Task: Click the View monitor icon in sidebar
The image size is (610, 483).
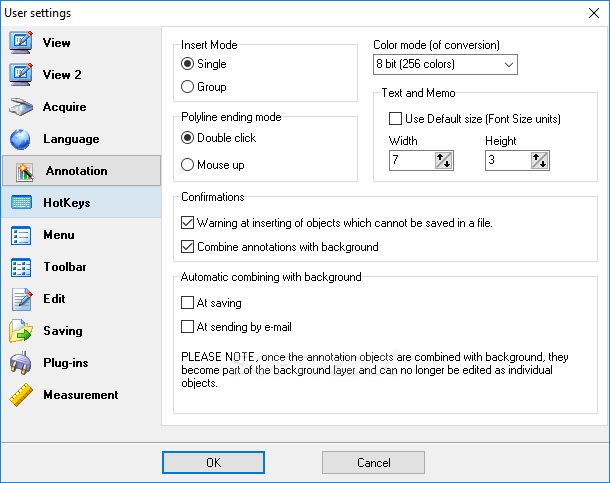Action: (21, 42)
